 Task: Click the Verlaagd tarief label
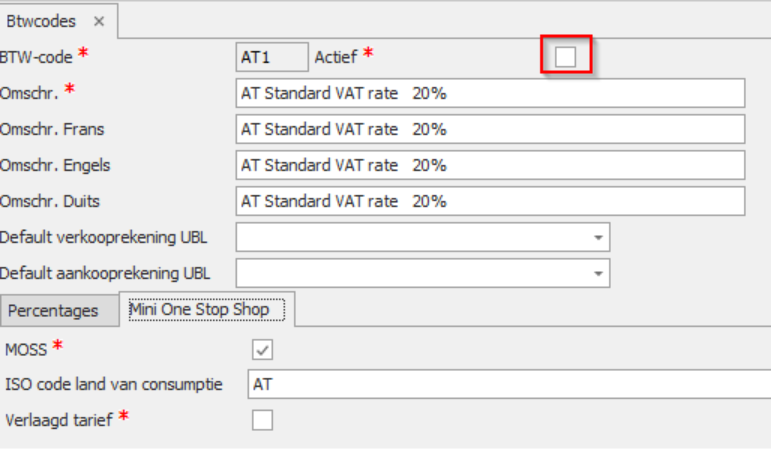coord(59,420)
